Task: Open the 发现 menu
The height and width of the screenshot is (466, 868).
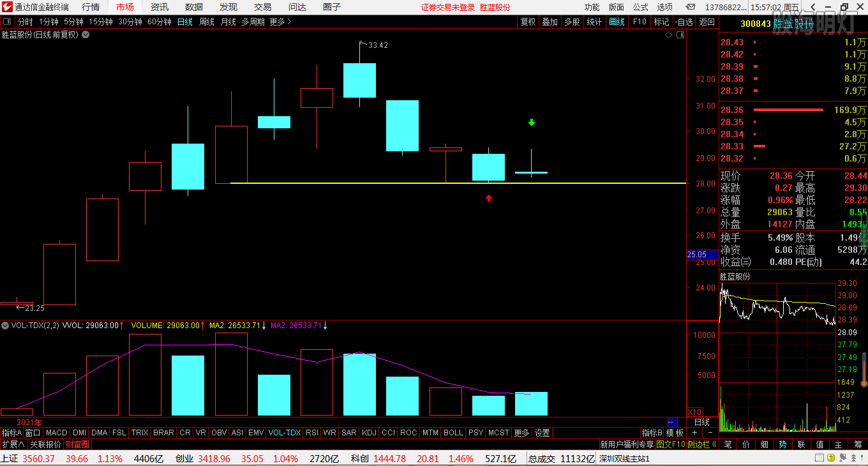Action: click(x=228, y=7)
